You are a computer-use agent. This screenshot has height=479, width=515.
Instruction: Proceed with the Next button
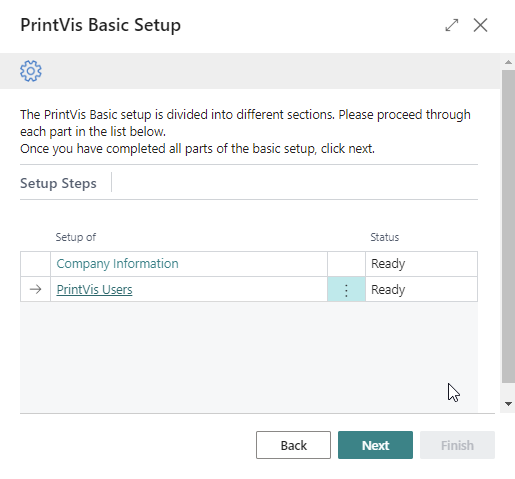[375, 445]
